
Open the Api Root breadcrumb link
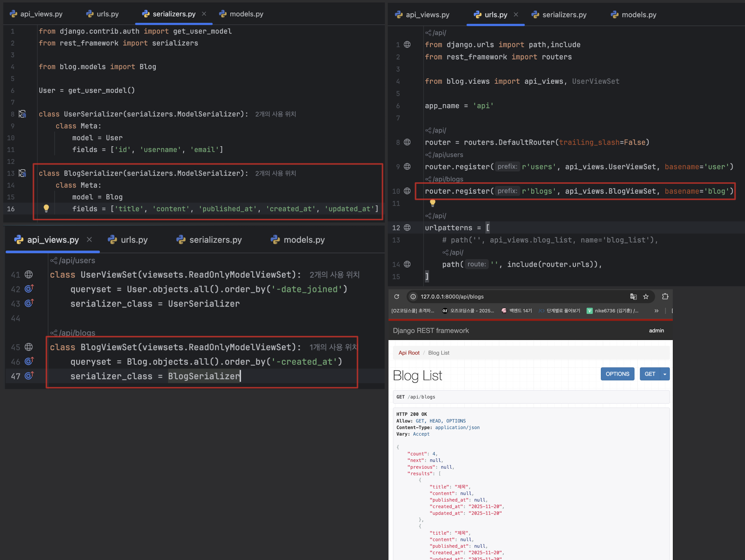pos(409,353)
